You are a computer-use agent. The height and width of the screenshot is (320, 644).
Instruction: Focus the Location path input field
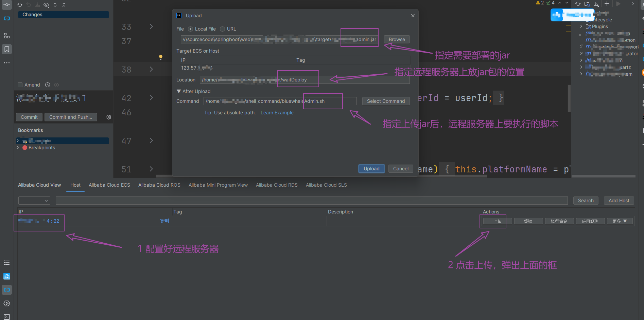pos(304,80)
